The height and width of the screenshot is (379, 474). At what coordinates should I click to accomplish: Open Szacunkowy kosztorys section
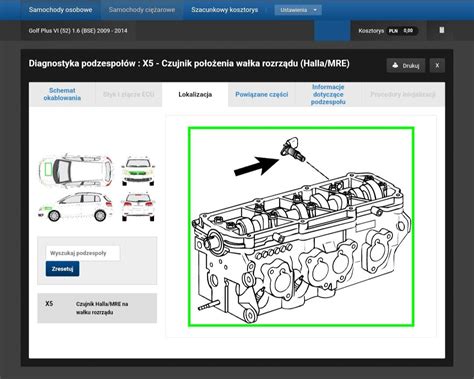pos(224,10)
